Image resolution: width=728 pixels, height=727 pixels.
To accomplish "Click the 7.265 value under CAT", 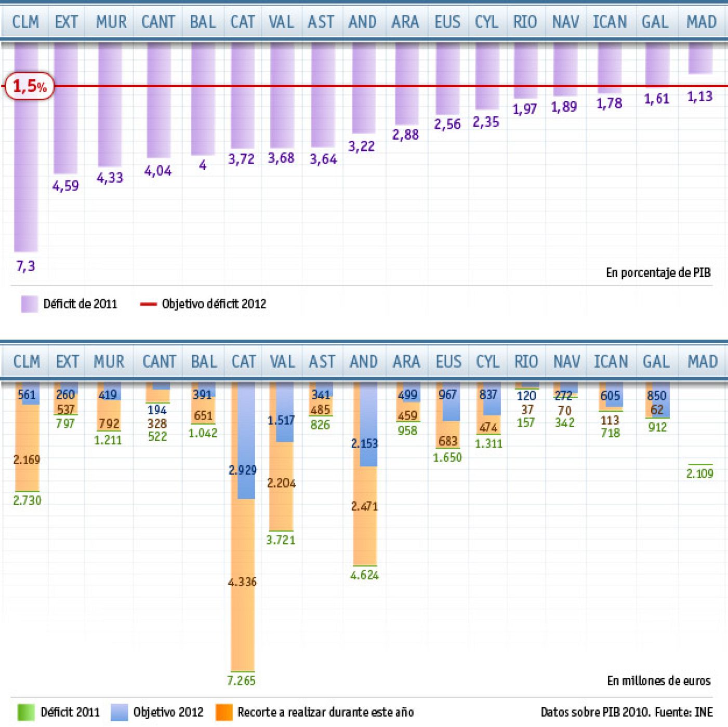I will click(242, 679).
